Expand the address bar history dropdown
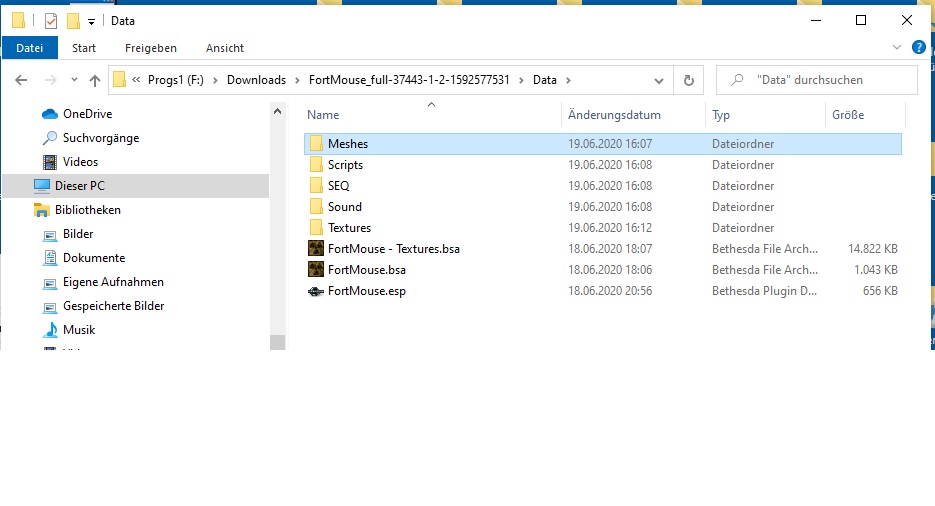 pyautogui.click(x=659, y=80)
